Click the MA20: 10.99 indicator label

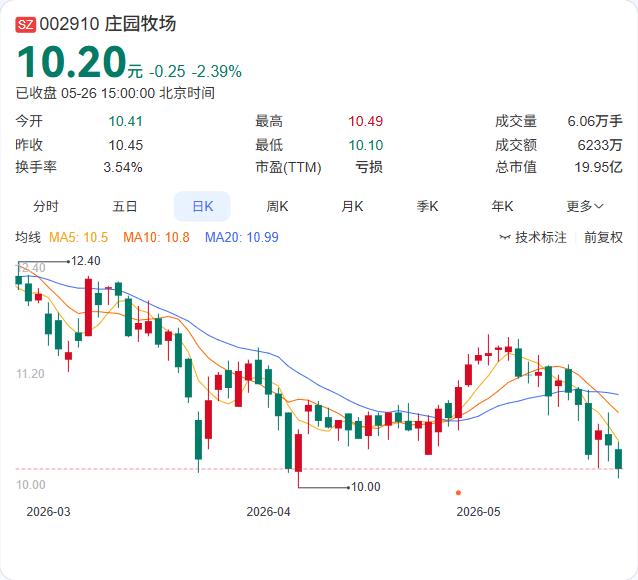point(242,237)
